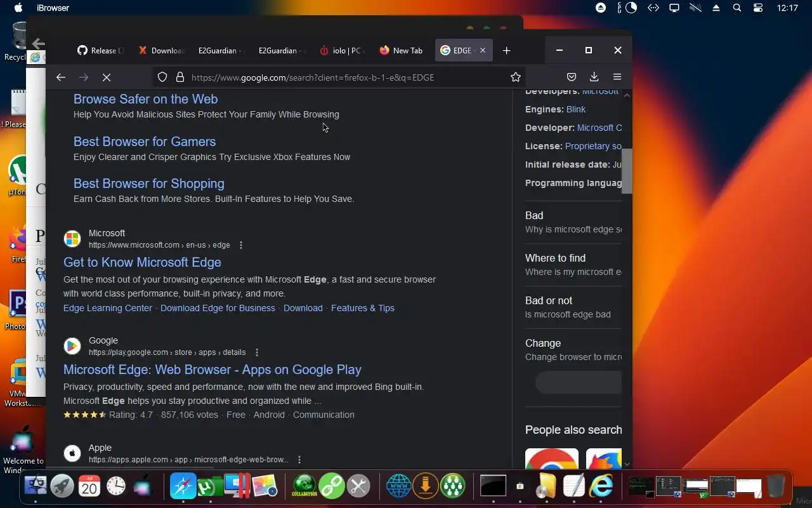Expand the Where to find question

pos(573,265)
